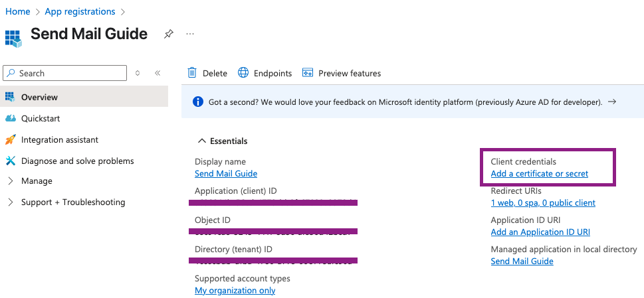Click the app registration grid icon

(x=13, y=38)
